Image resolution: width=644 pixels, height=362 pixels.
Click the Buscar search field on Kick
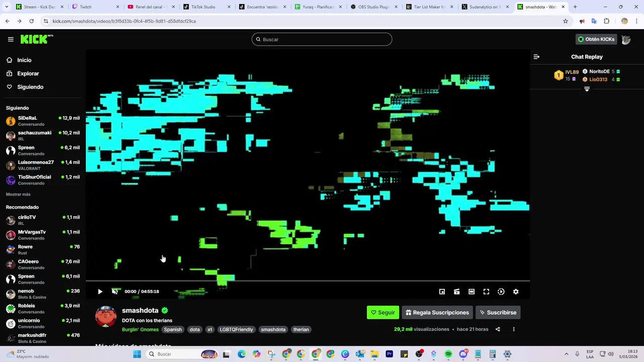coord(322,39)
